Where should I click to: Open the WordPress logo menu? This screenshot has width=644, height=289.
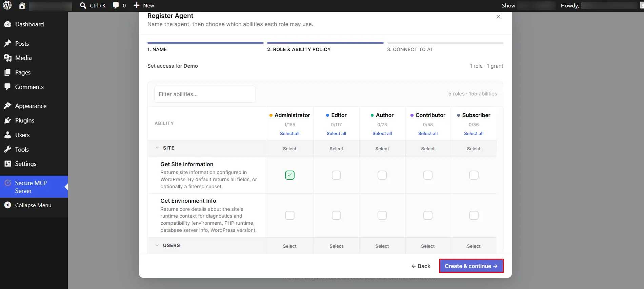click(x=7, y=5)
